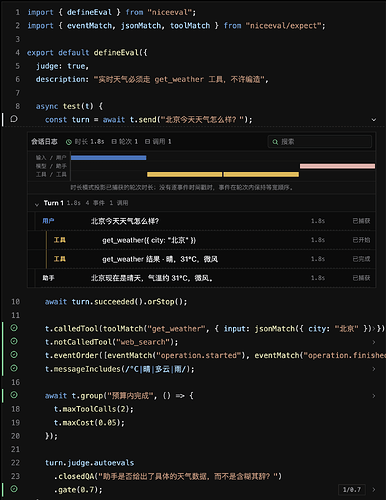Click line number 10 in the gutter

tap(16, 302)
